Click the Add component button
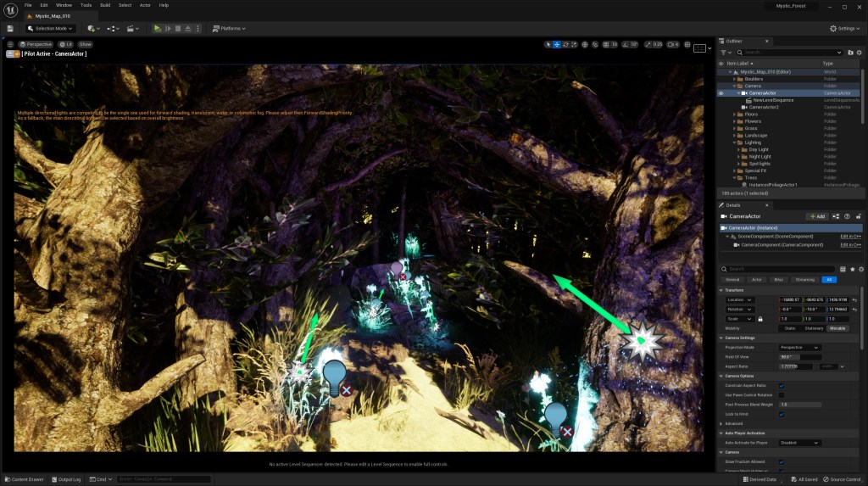This screenshot has width=868, height=486. tap(816, 216)
